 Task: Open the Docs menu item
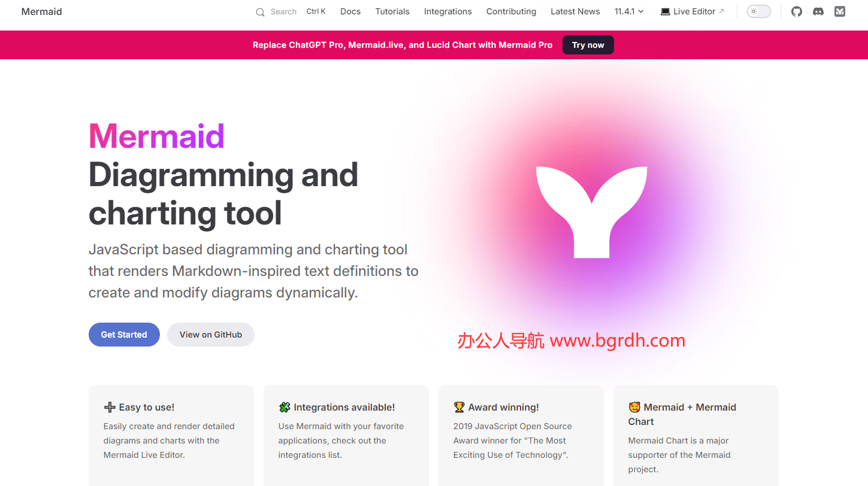(x=350, y=11)
